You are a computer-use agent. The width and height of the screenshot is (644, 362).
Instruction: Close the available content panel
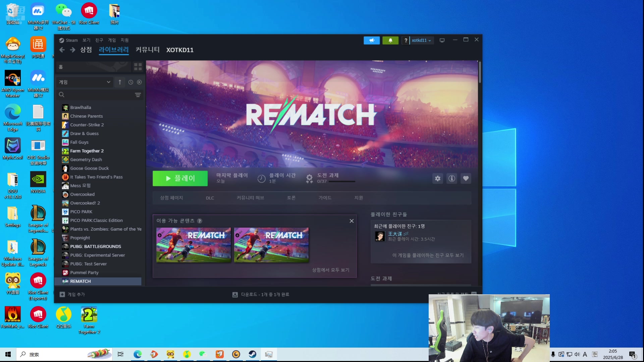[352, 221]
